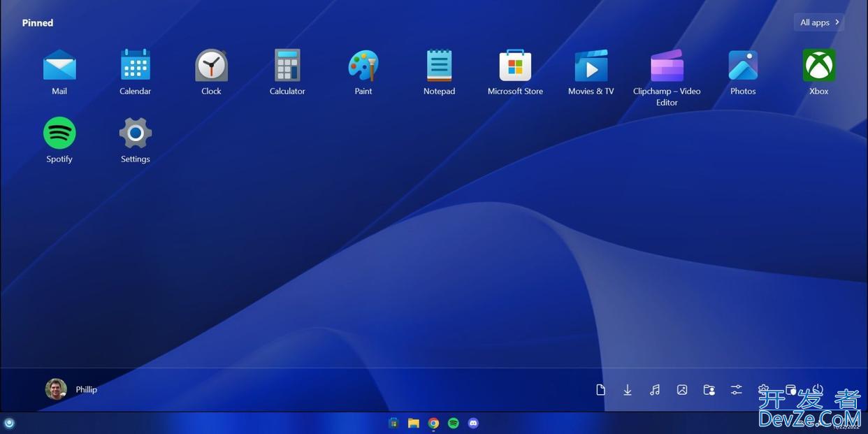The image size is (868, 434).
Task: Open the personal folder shortcut
Action: coord(709,390)
